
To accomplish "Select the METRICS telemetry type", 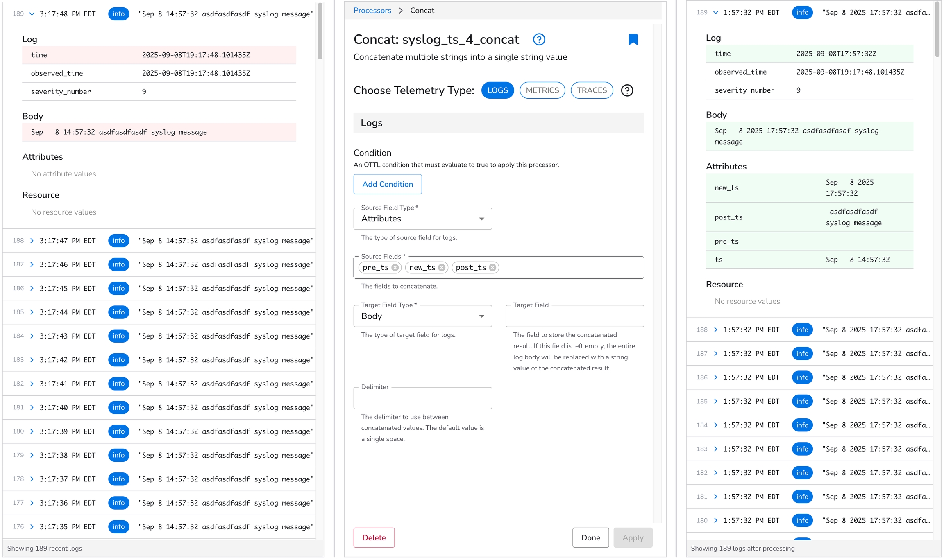I will [x=542, y=90].
